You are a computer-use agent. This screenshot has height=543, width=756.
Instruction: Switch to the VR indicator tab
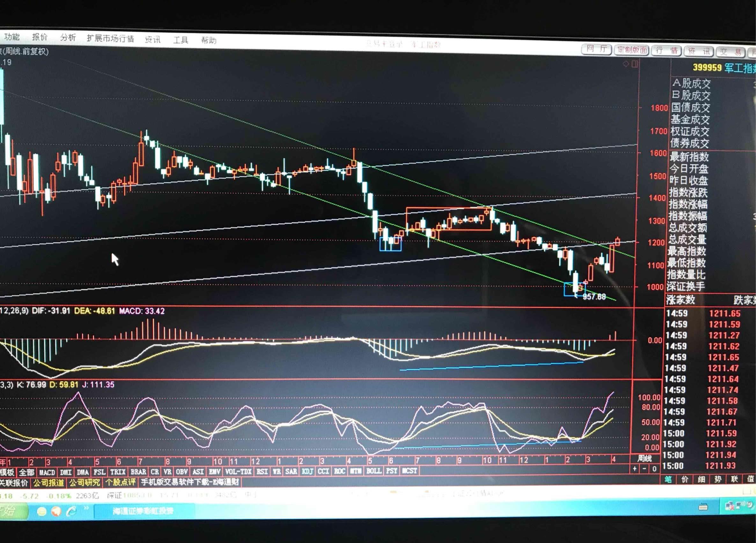tap(167, 472)
